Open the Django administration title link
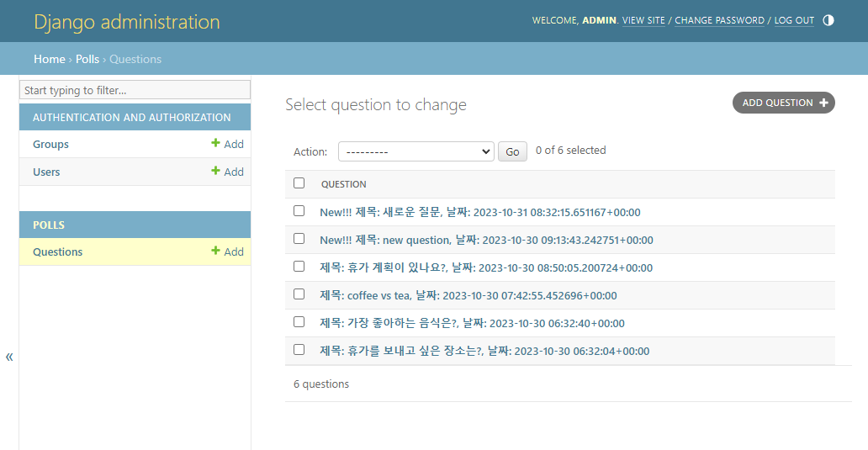 tap(127, 22)
